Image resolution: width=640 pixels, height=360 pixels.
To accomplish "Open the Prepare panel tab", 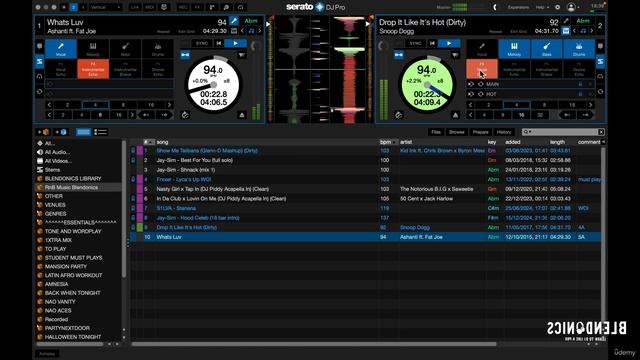I will coord(480,132).
